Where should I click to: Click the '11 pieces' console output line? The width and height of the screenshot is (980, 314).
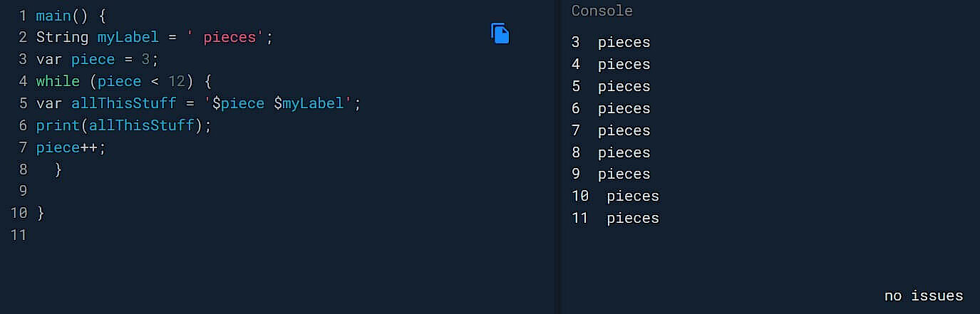point(615,218)
